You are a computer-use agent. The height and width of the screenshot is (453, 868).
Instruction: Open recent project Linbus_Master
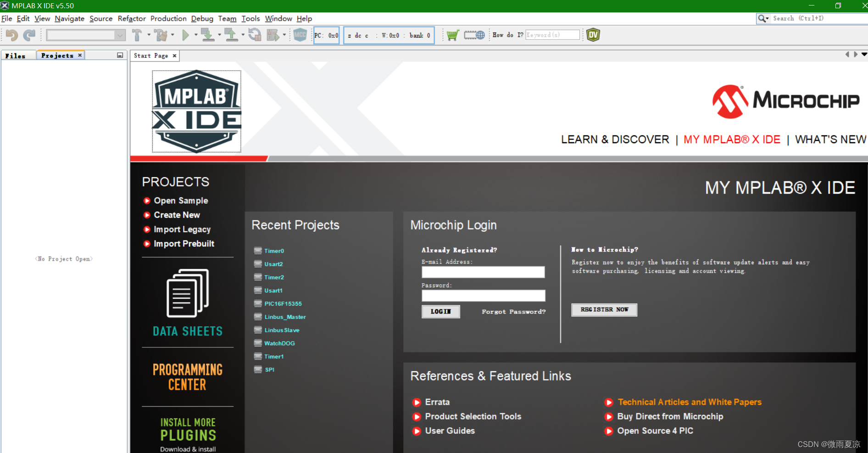[285, 317]
